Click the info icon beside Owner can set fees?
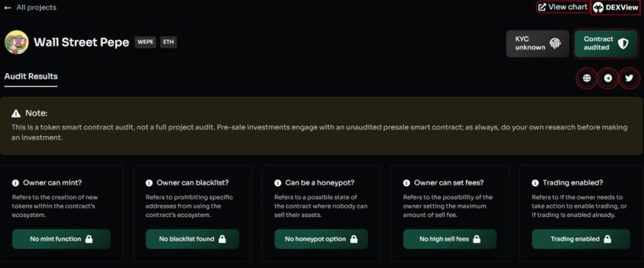 click(407, 183)
